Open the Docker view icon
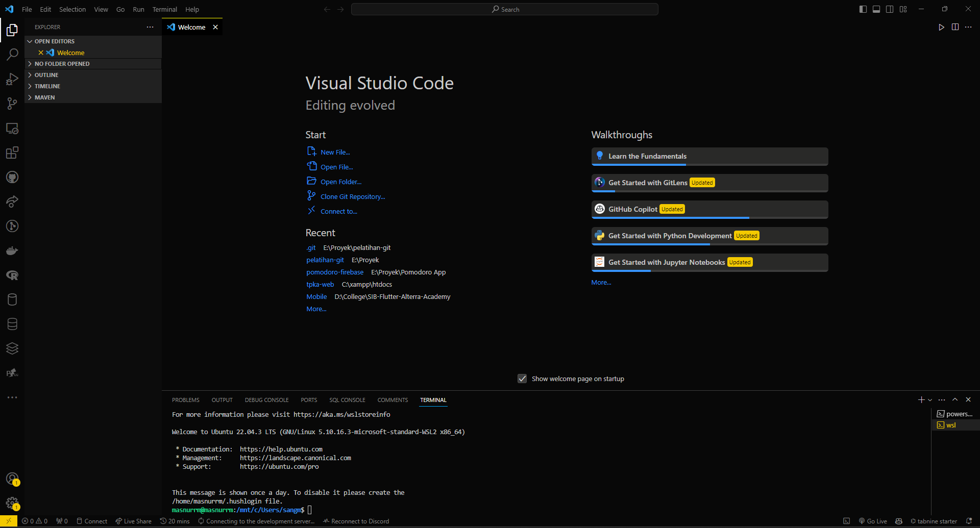The image size is (980, 528). [x=12, y=250]
